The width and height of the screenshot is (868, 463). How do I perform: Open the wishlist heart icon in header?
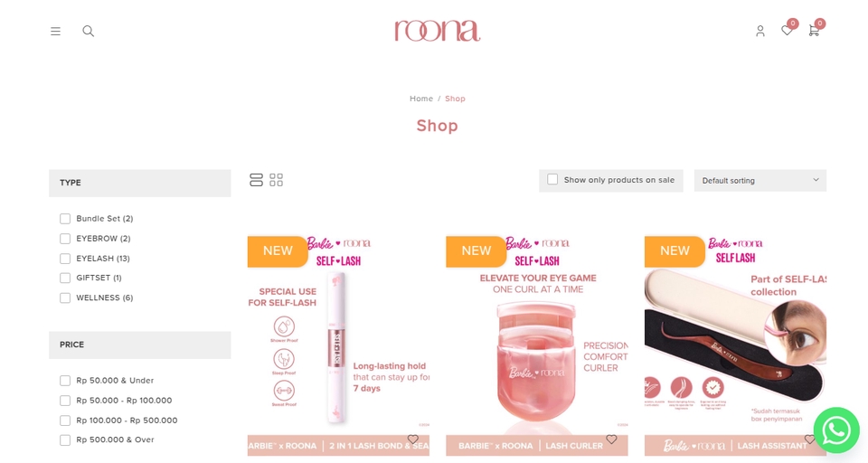(x=787, y=31)
